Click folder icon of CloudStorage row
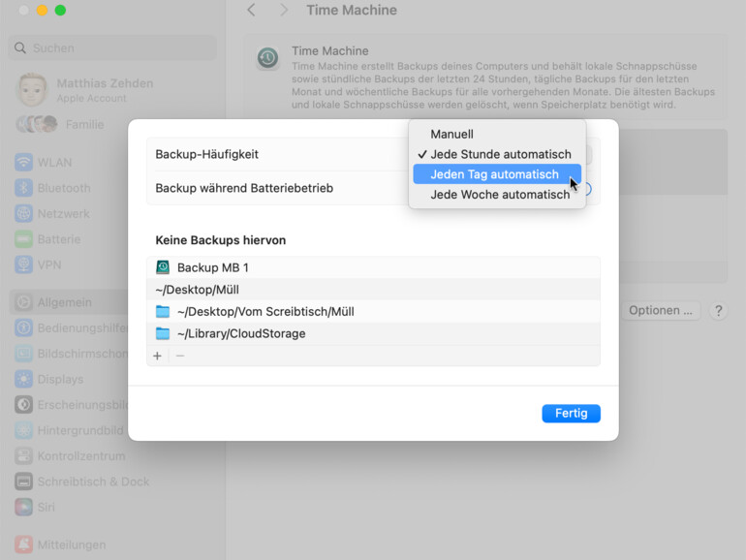The image size is (746, 560). 163,333
